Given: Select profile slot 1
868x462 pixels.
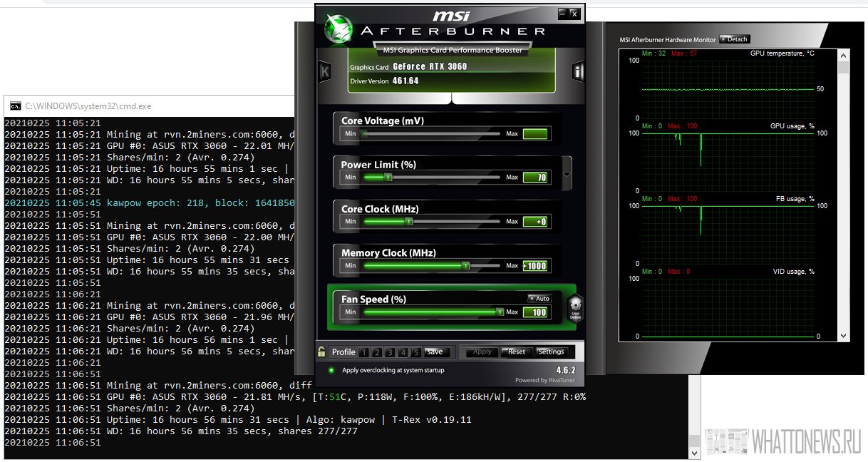Looking at the screenshot, I should [x=363, y=352].
